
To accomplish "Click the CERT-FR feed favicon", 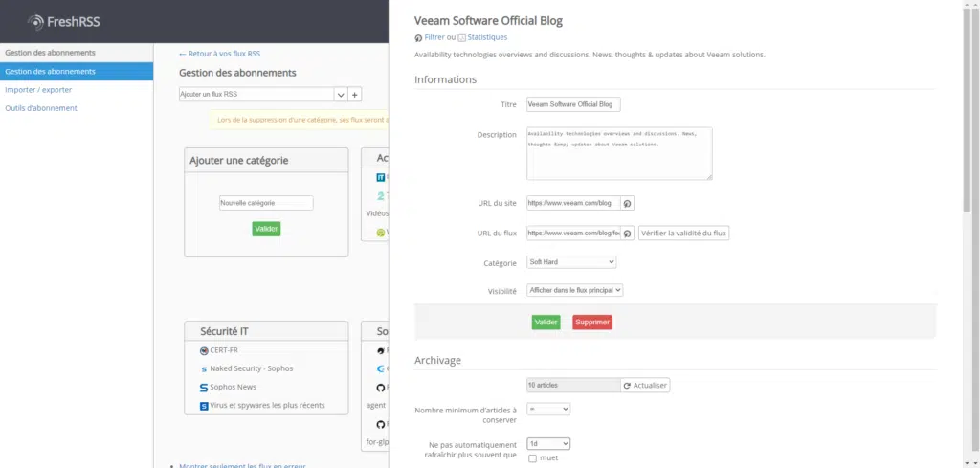I will point(204,350).
